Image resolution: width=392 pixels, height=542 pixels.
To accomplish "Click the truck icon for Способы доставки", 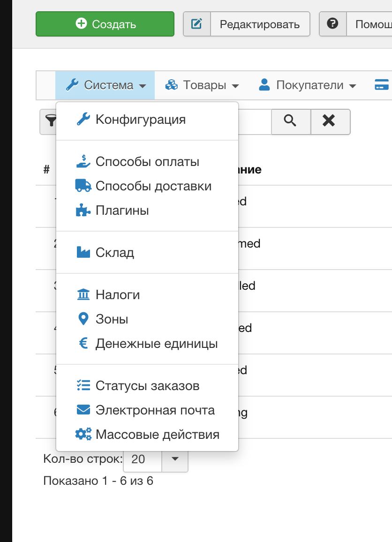I will click(x=83, y=186).
